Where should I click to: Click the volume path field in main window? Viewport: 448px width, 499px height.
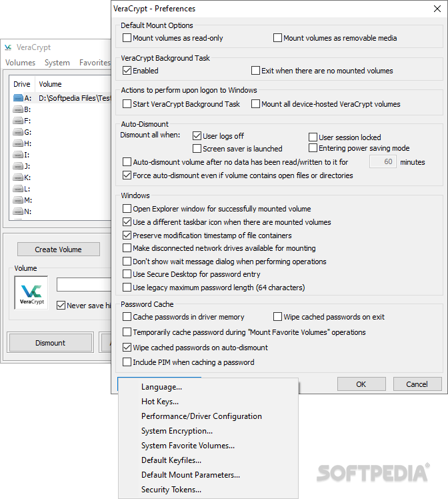click(84, 284)
